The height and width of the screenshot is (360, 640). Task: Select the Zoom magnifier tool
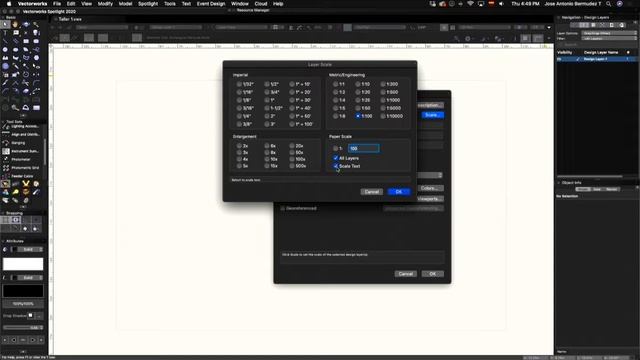(36, 24)
